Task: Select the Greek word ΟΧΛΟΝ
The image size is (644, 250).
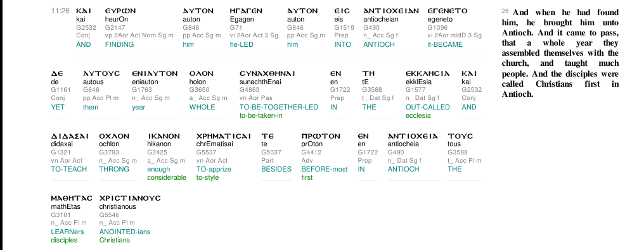Action: click(114, 136)
